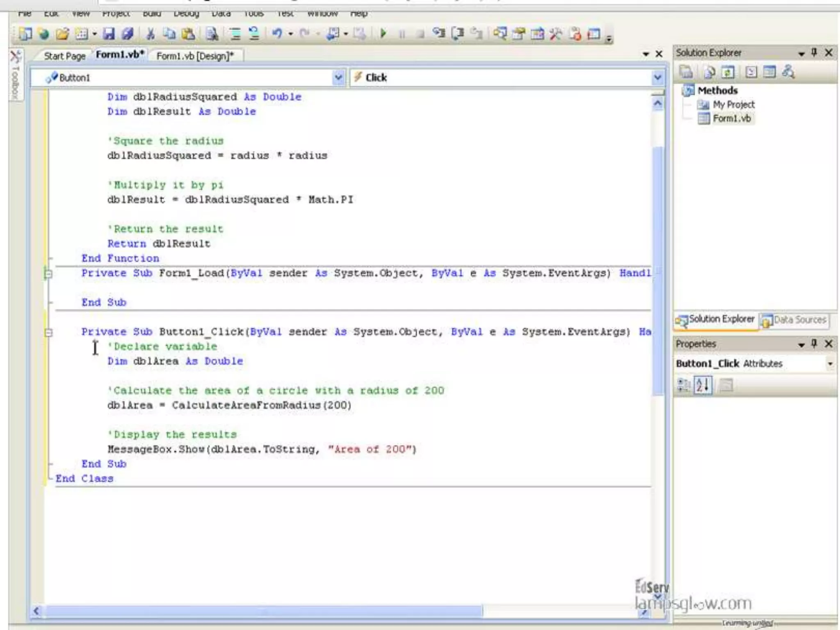Switch to the Start Page tab

(65, 56)
